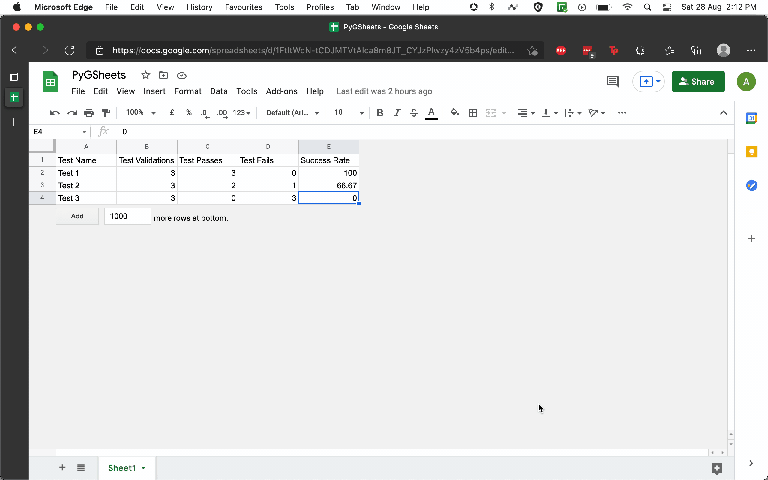
Task: Click the Undo icon in toolbar
Action: (55, 113)
